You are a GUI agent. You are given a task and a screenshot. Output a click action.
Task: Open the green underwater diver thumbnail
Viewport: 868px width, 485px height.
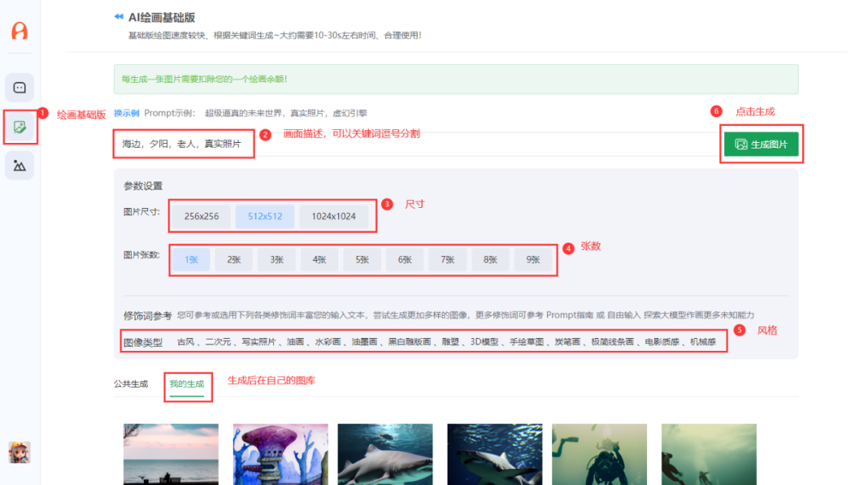[599, 454]
